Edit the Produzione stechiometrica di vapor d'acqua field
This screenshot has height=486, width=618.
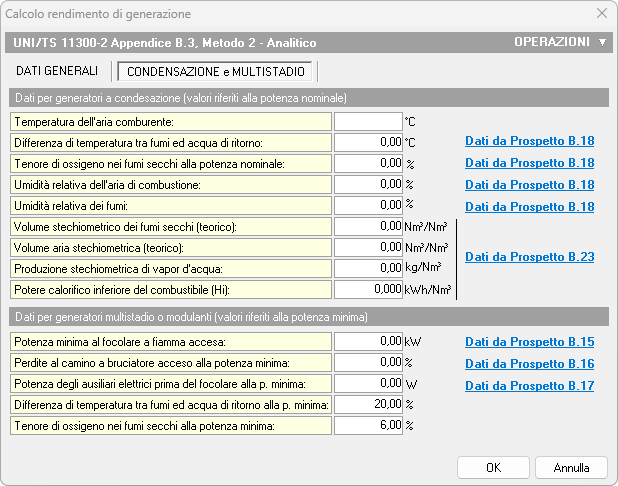coord(368,268)
